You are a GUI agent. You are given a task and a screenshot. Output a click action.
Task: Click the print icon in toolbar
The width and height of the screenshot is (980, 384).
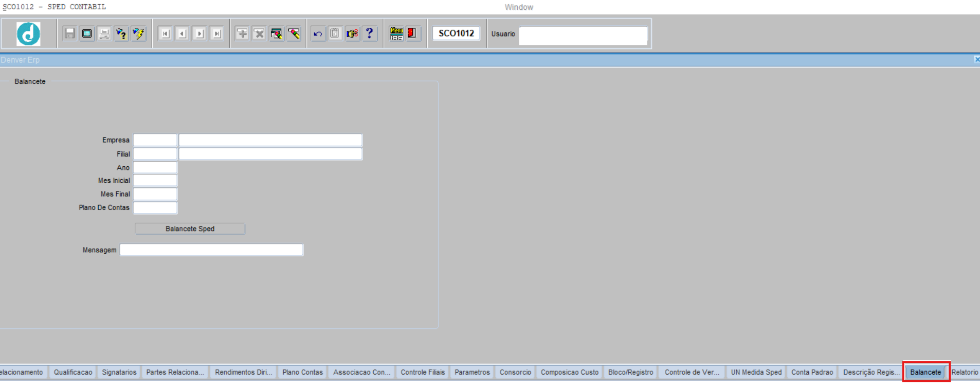tap(104, 33)
